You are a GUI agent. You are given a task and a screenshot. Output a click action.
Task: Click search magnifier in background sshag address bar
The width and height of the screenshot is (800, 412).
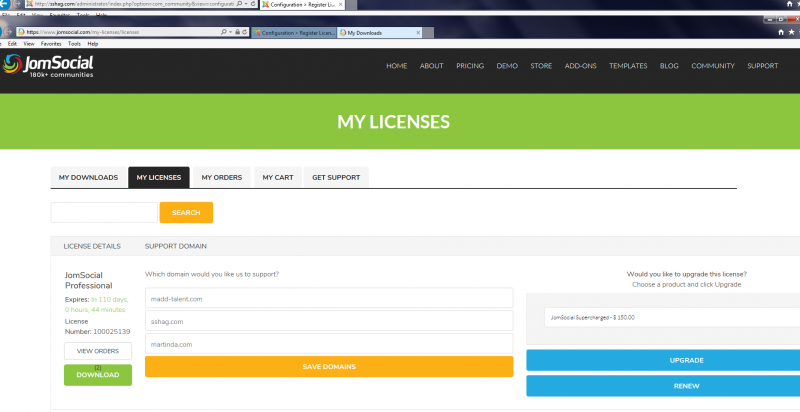pyautogui.click(x=239, y=4)
